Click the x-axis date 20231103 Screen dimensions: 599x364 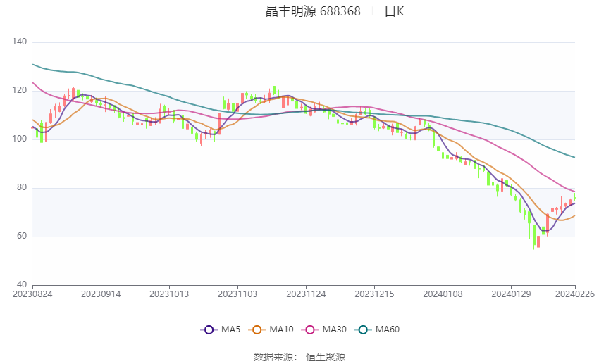click(x=237, y=294)
